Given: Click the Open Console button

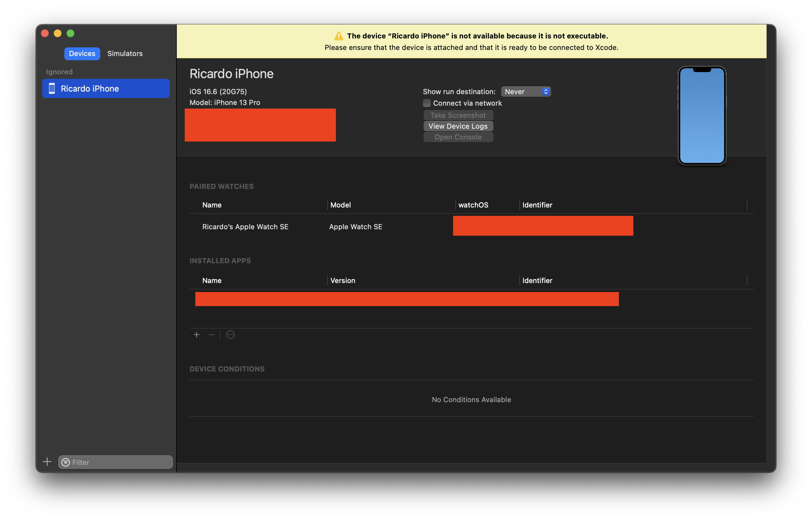Looking at the screenshot, I should click(x=458, y=137).
